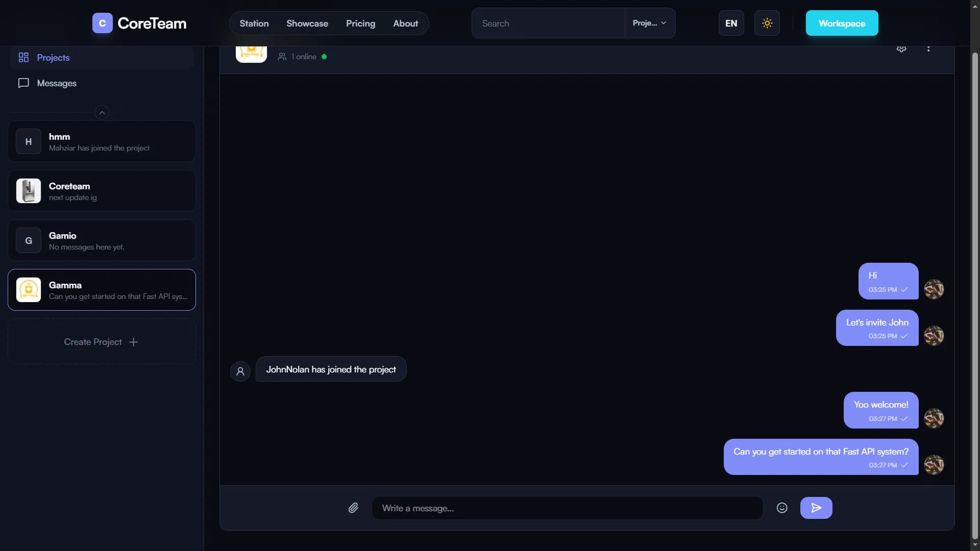Toggle light theme with sun icon
Image resolution: width=980 pixels, height=551 pixels.
(767, 23)
